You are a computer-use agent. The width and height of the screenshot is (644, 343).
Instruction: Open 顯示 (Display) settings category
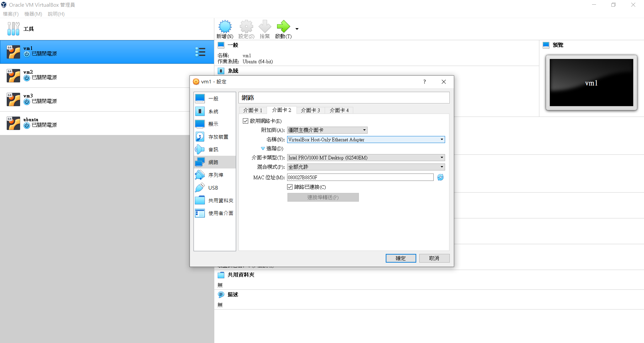click(x=215, y=124)
